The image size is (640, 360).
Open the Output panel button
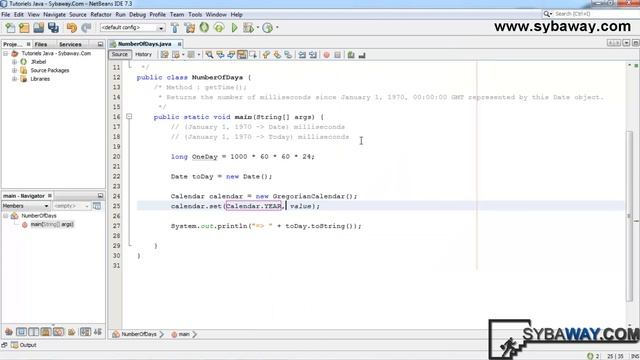(x=24, y=345)
